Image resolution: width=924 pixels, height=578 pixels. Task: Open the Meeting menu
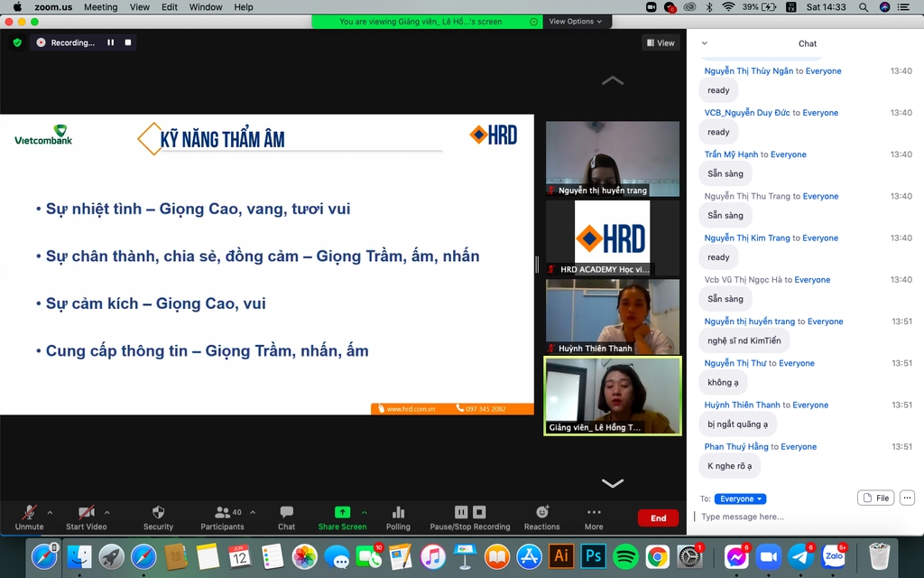[x=100, y=7]
